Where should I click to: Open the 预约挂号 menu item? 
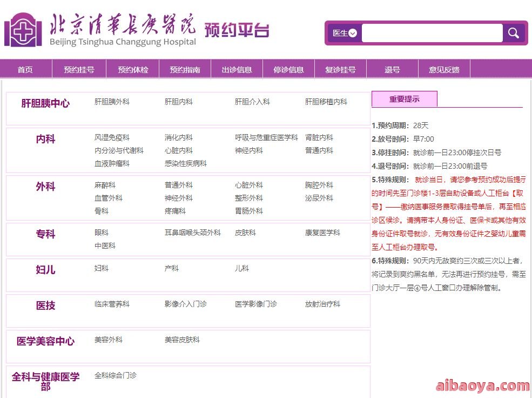(79, 70)
